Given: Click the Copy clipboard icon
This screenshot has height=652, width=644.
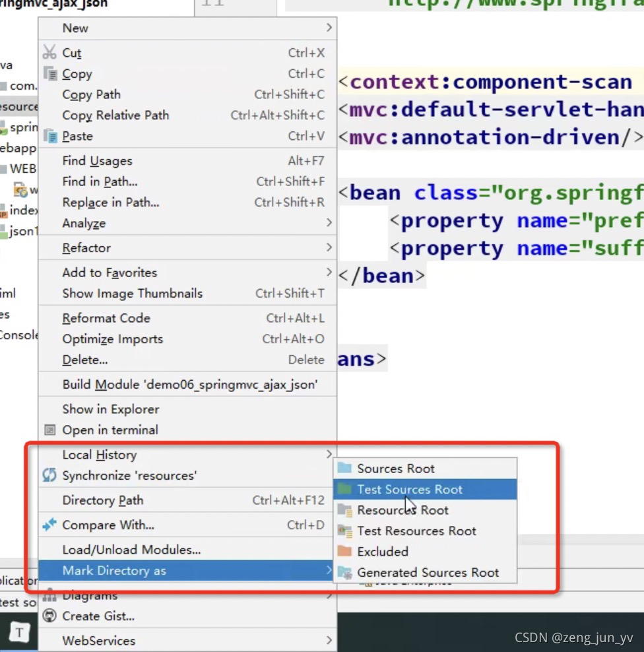Looking at the screenshot, I should pyautogui.click(x=50, y=74).
